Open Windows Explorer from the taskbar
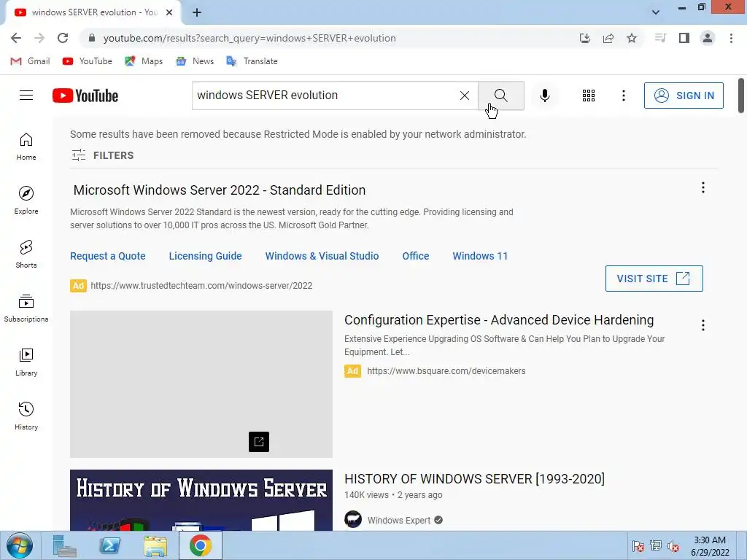Image resolution: width=747 pixels, height=560 pixels. (x=155, y=545)
